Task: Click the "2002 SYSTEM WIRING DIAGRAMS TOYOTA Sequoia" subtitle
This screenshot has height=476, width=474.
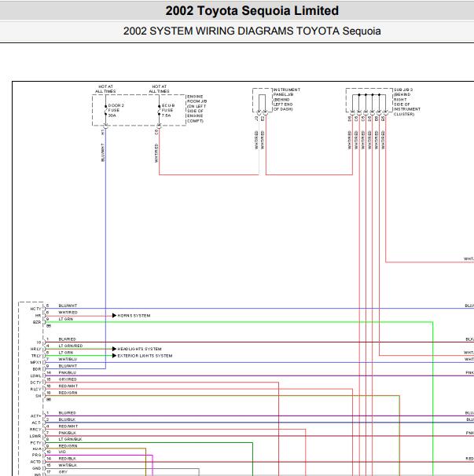Action: click(252, 31)
